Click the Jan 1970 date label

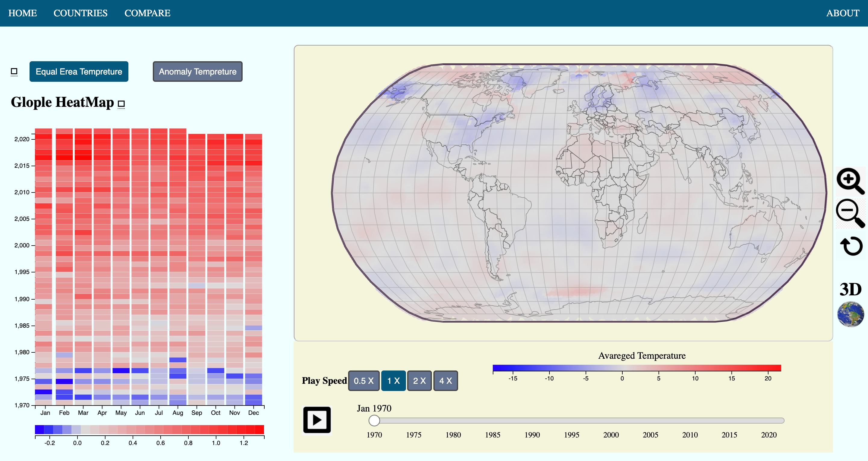(374, 409)
